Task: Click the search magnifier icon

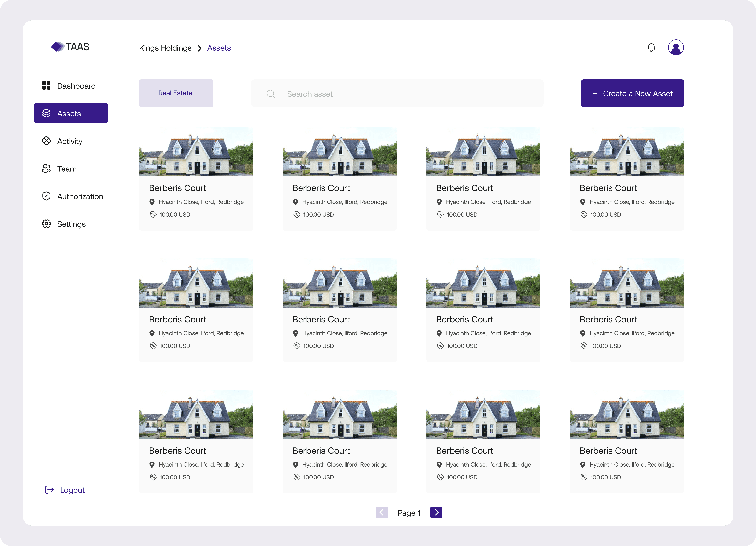Action: tap(271, 94)
